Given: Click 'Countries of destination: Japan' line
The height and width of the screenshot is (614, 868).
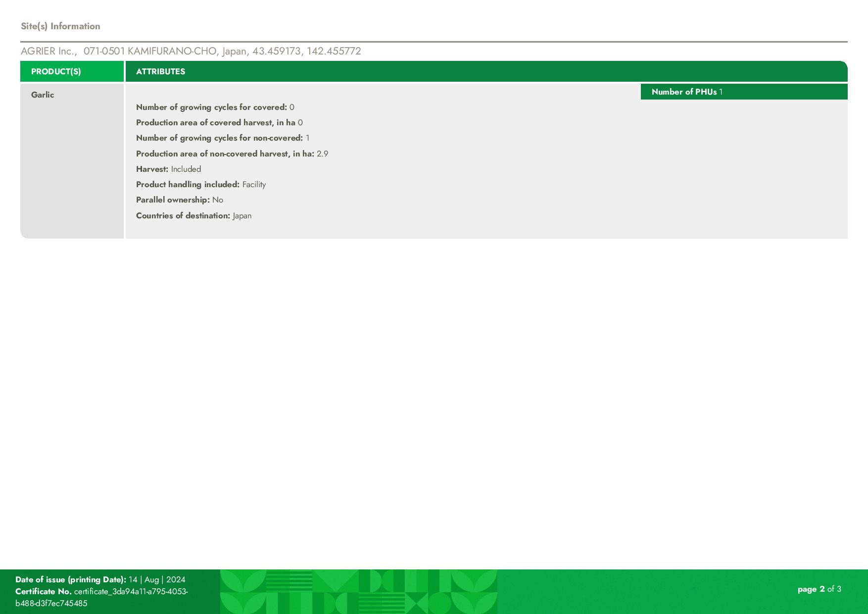Looking at the screenshot, I should [x=194, y=215].
